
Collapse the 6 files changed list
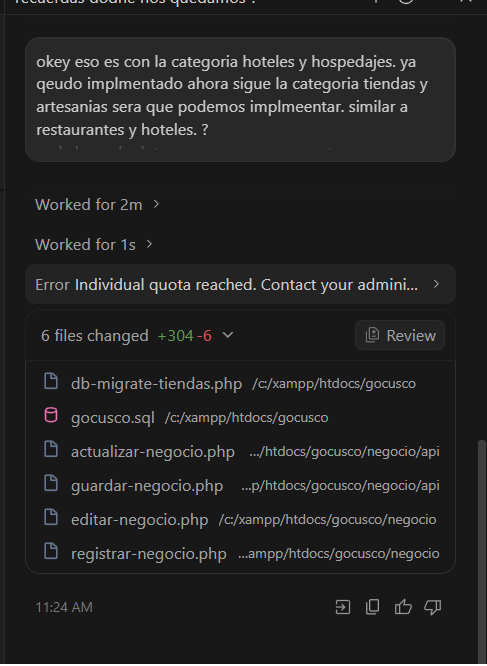click(x=228, y=335)
